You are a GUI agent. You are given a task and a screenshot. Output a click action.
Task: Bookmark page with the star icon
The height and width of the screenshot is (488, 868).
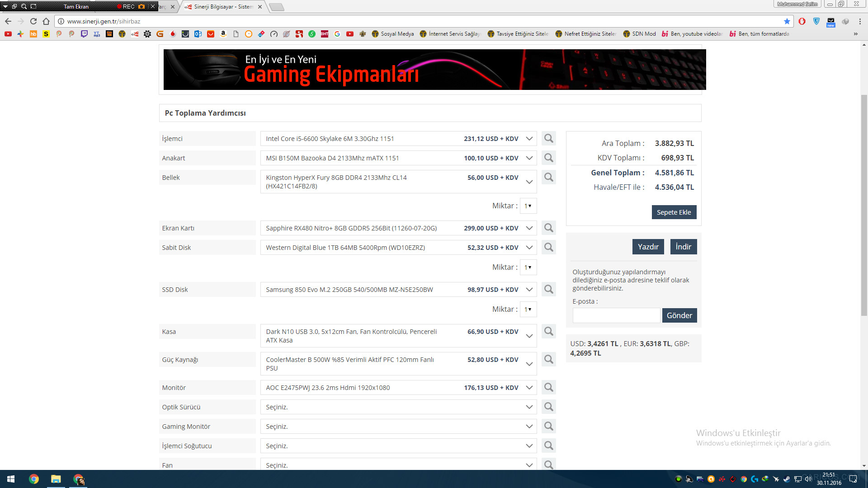click(x=787, y=21)
